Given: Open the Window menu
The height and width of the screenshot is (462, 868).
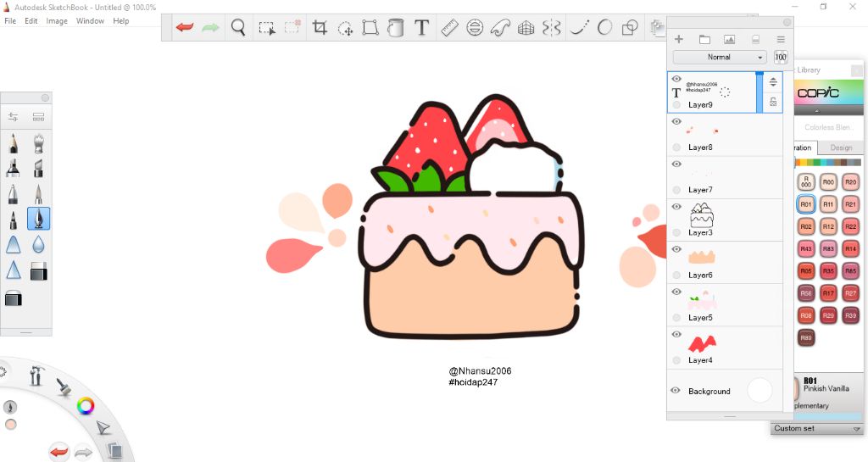Looking at the screenshot, I should (90, 20).
